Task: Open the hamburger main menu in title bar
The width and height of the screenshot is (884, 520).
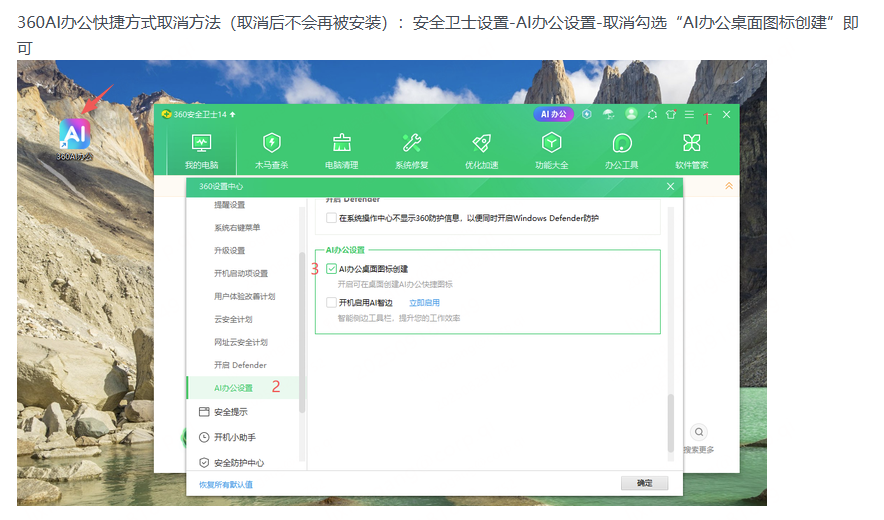Action: [x=689, y=115]
